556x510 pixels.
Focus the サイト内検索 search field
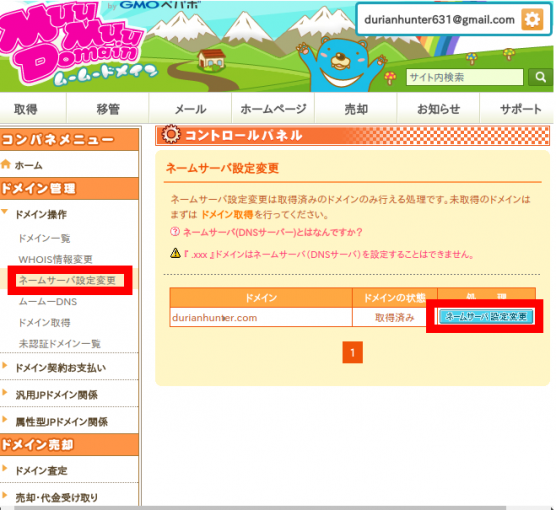465,77
